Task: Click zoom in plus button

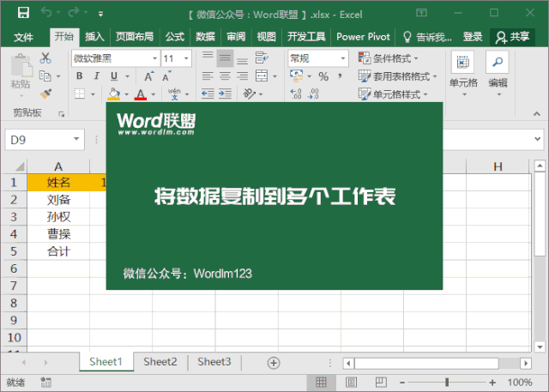Action: click(492, 383)
